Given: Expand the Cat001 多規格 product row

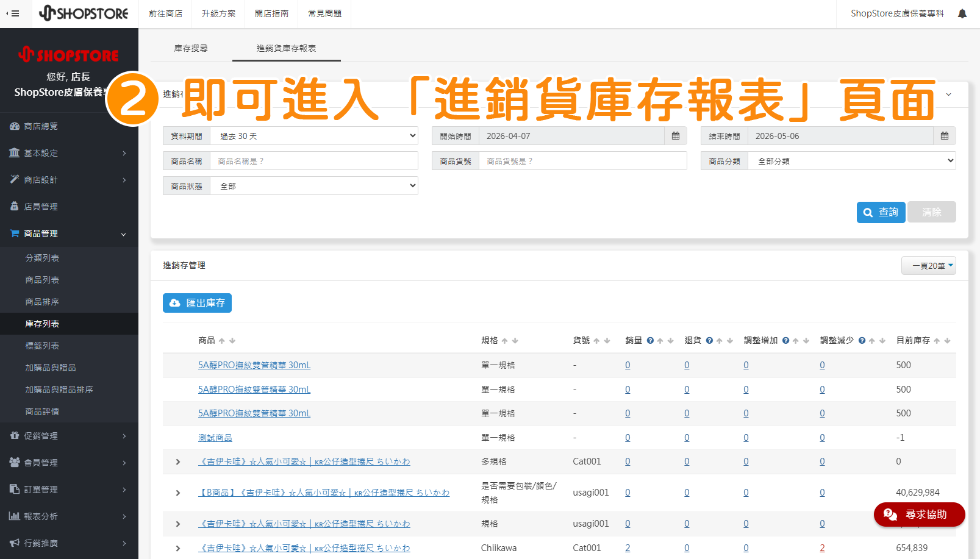Looking at the screenshot, I should pyautogui.click(x=178, y=462).
